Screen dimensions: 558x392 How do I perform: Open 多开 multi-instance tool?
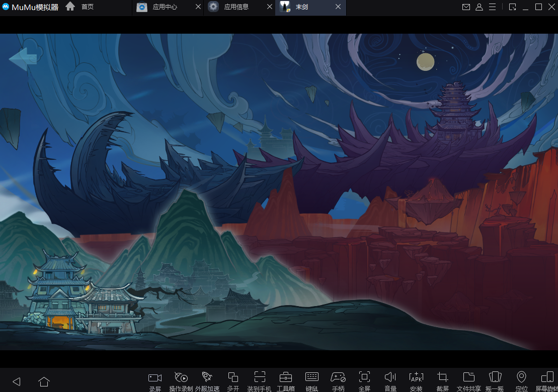(x=233, y=381)
